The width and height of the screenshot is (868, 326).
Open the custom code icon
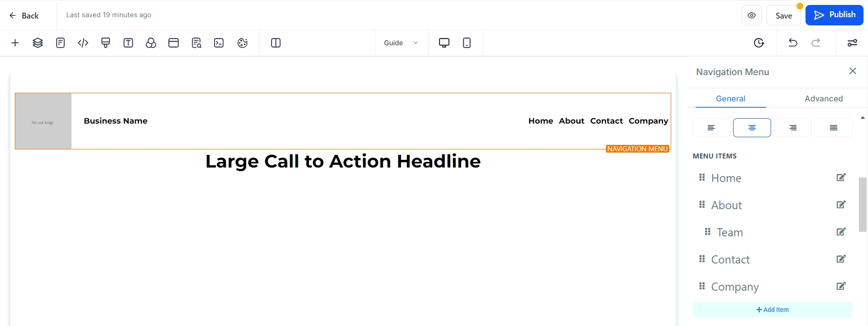tap(83, 43)
